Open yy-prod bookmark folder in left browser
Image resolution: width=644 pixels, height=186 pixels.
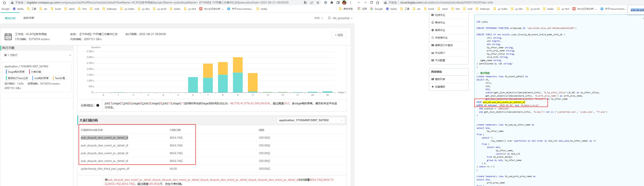[160, 9]
